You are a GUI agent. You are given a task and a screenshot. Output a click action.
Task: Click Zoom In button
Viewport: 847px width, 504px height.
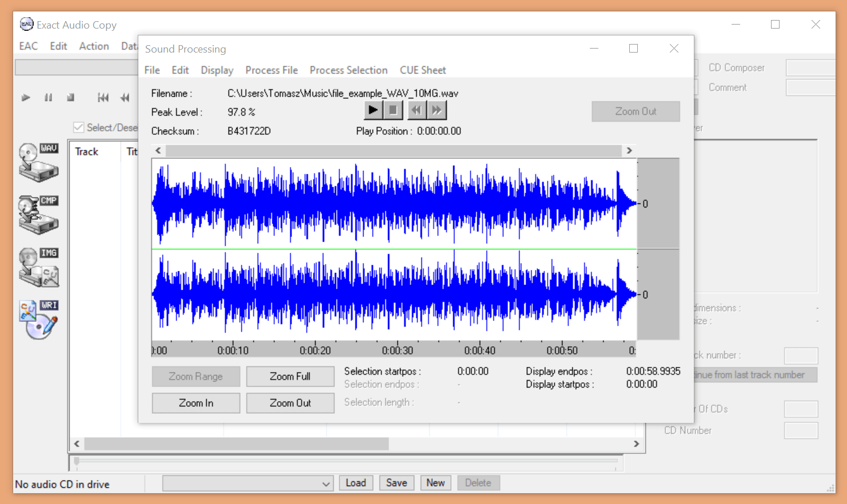[196, 403]
